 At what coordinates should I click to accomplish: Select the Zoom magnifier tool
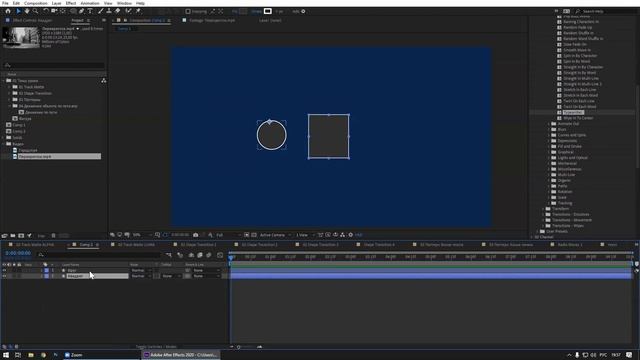[x=35, y=11]
